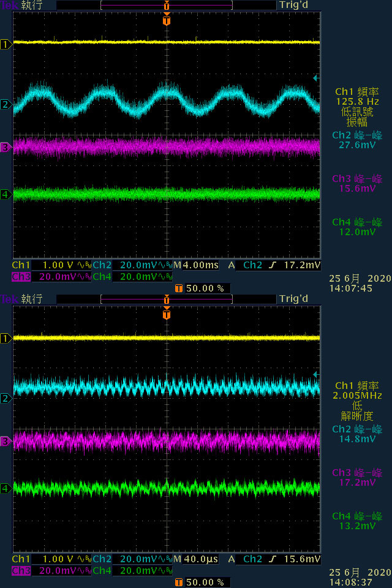Click the rising-edge slope icon next to 15.6mV trigger level

tap(273, 559)
